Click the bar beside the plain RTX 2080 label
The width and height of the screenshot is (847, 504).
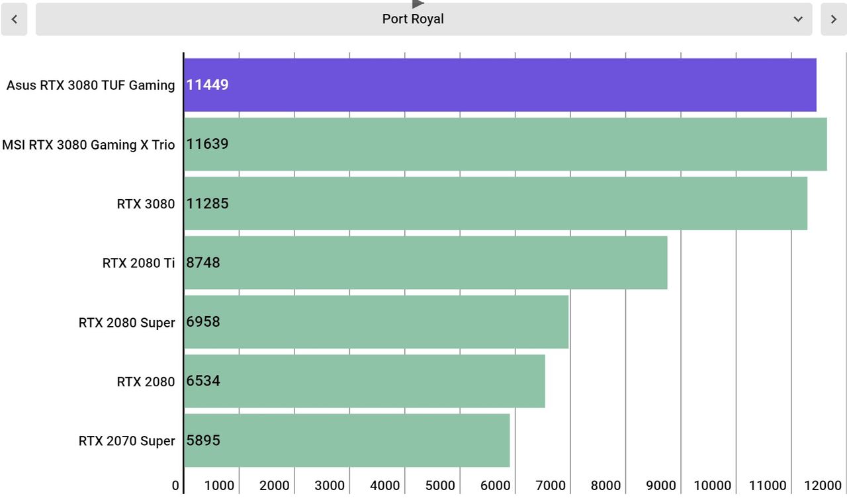(x=365, y=381)
